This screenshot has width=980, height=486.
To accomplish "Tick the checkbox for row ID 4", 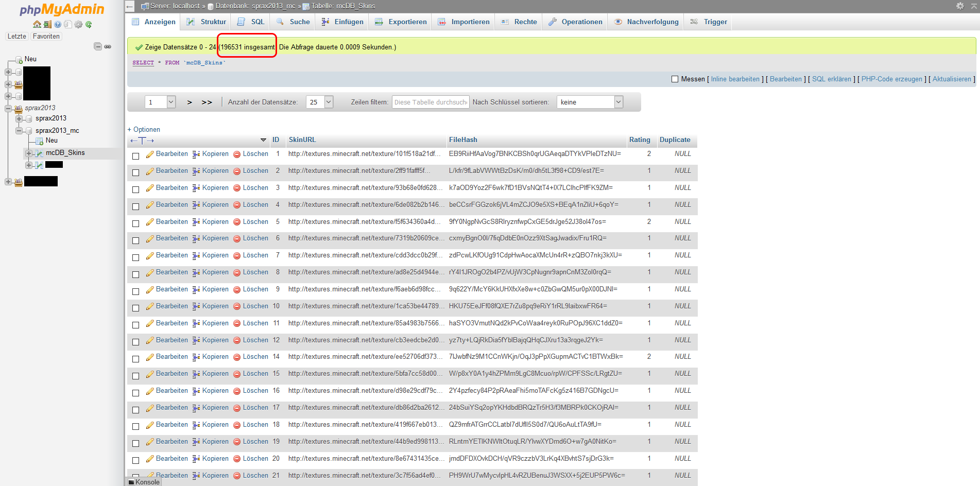I will tap(136, 206).
